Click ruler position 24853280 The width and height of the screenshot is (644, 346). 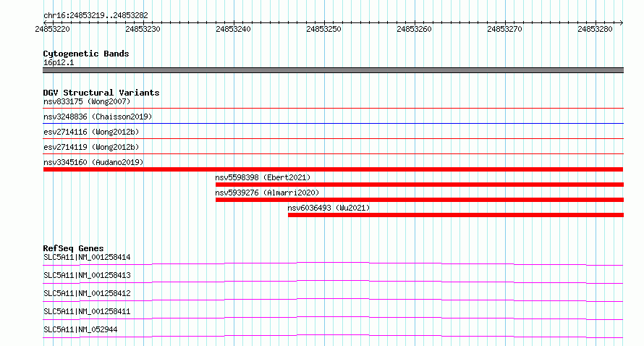click(x=595, y=29)
